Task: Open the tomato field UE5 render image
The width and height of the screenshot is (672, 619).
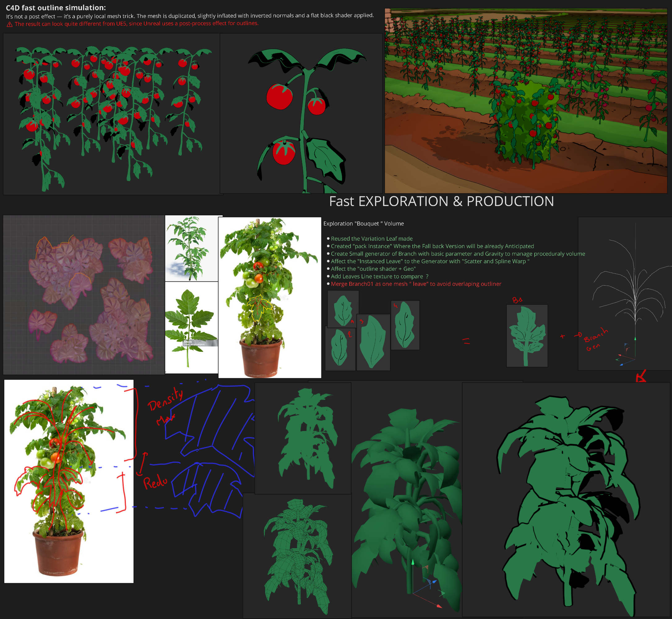Action: tap(526, 101)
